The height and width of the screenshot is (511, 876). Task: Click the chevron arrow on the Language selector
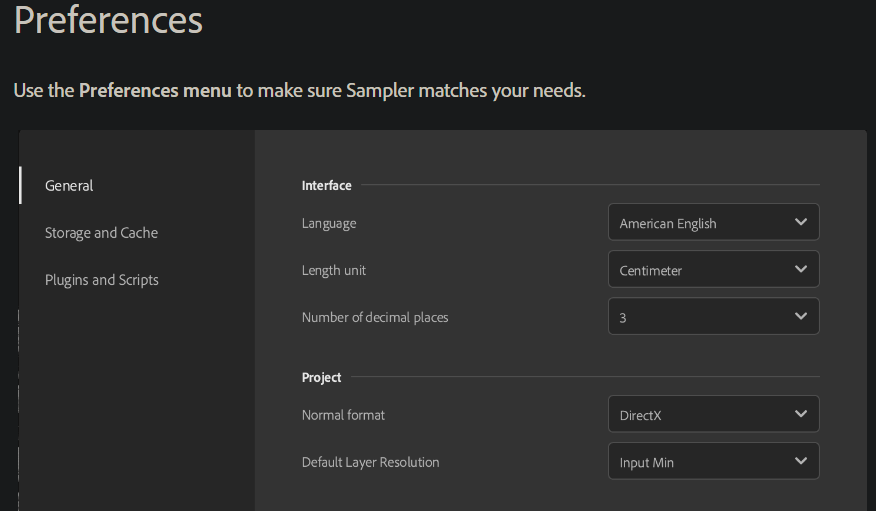click(801, 222)
